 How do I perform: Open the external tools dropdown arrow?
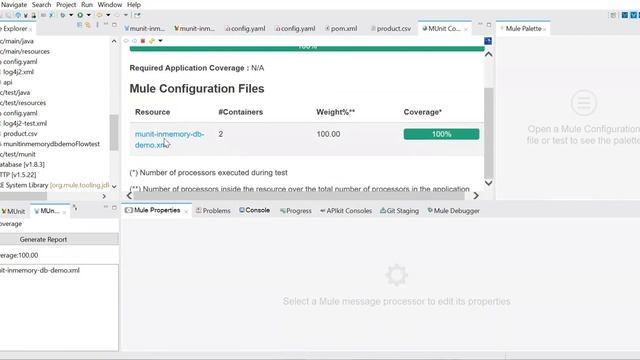tap(108, 15)
